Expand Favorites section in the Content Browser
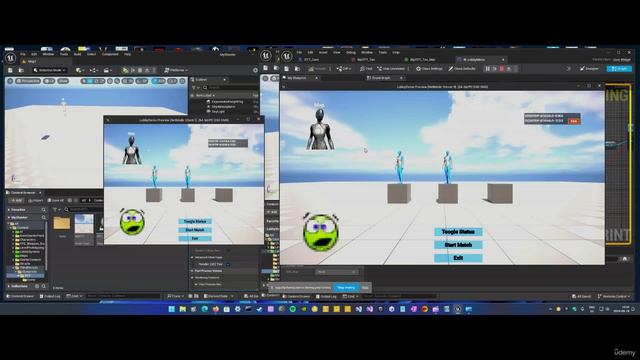Screen dimensions: 640x360 9,210
